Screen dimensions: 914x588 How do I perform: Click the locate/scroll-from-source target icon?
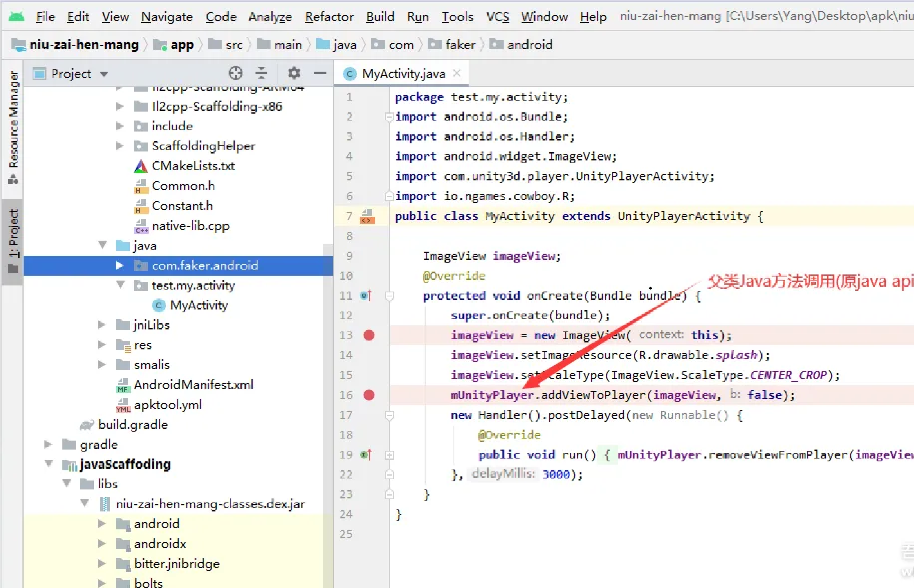coord(235,73)
